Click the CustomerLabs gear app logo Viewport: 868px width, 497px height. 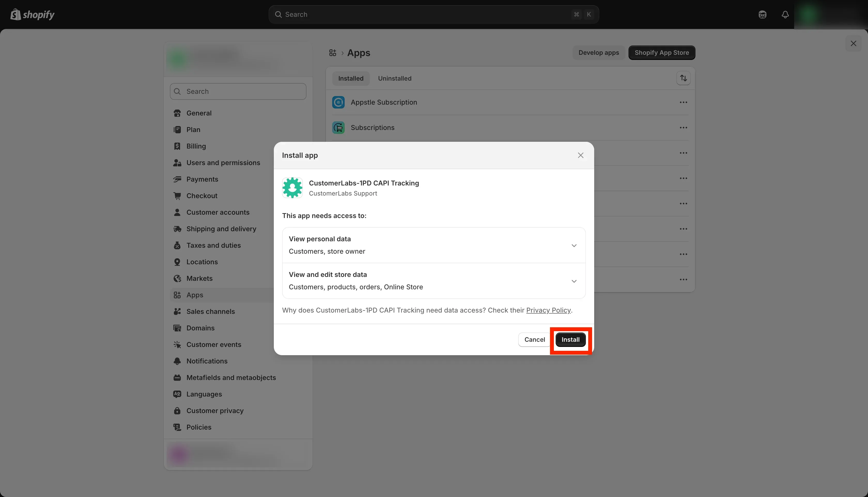[x=292, y=188]
